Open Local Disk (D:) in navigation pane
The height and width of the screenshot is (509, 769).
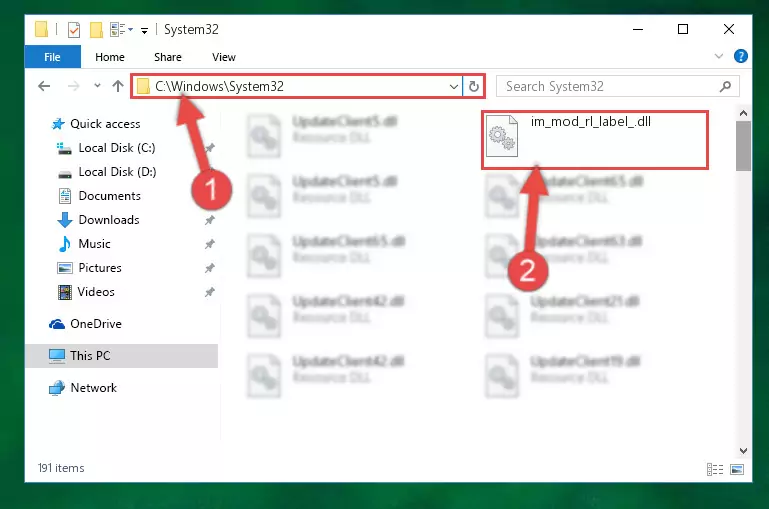[117, 172]
